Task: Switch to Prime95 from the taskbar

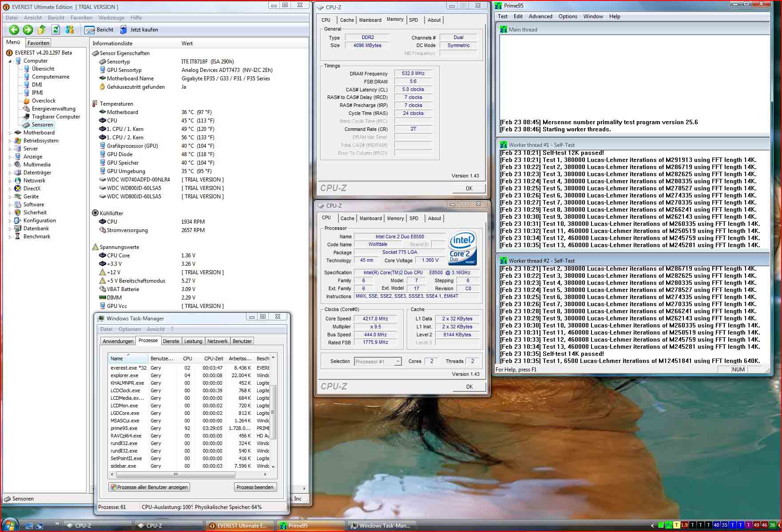Action: [311, 526]
